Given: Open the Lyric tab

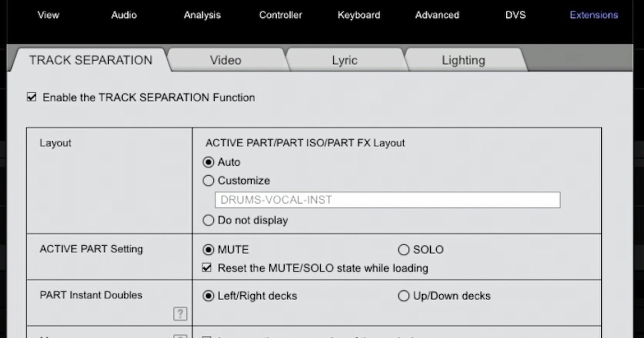Looking at the screenshot, I should pos(345,60).
